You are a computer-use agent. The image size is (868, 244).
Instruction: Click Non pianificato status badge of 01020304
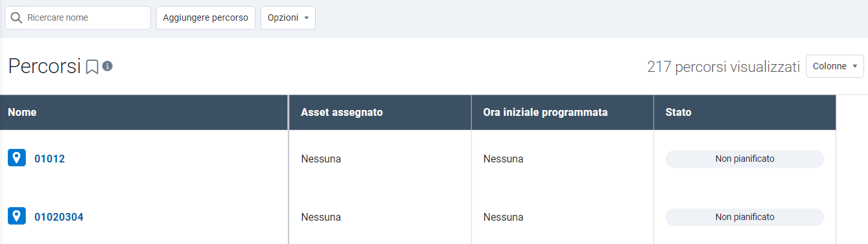[x=745, y=217]
